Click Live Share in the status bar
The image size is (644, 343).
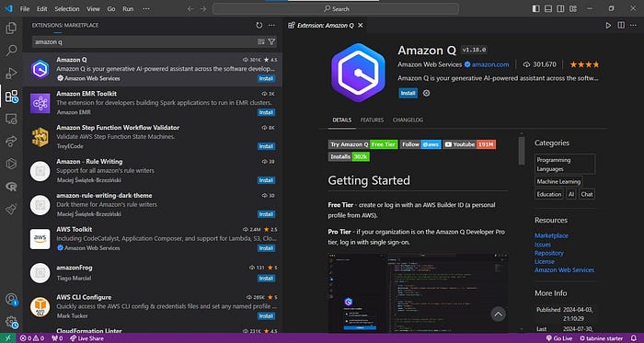click(x=86, y=338)
